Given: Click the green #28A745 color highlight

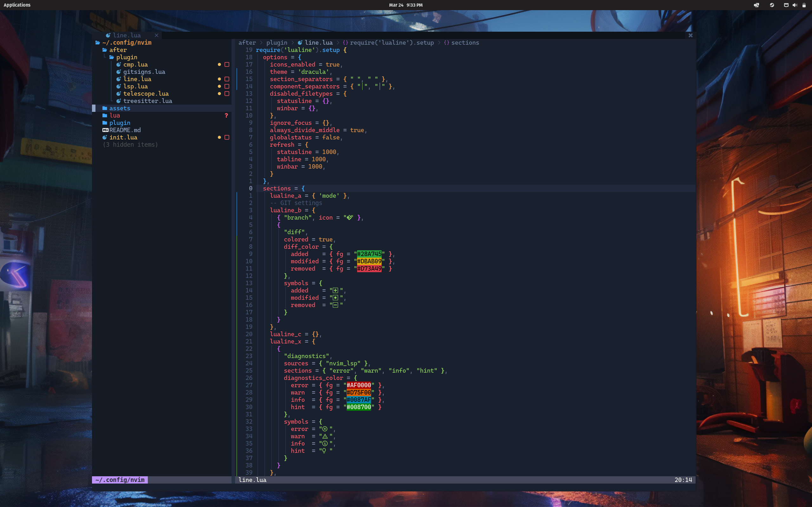Looking at the screenshot, I should coord(369,254).
